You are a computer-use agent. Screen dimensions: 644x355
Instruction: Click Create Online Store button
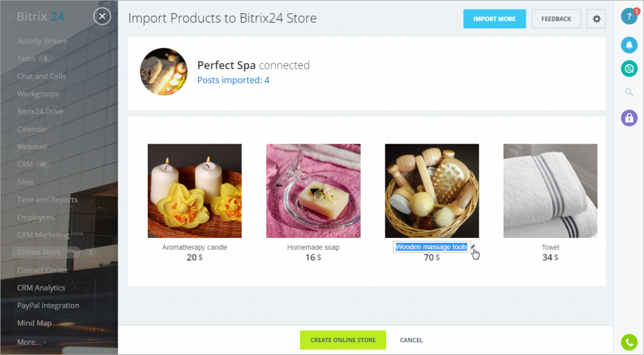point(343,340)
